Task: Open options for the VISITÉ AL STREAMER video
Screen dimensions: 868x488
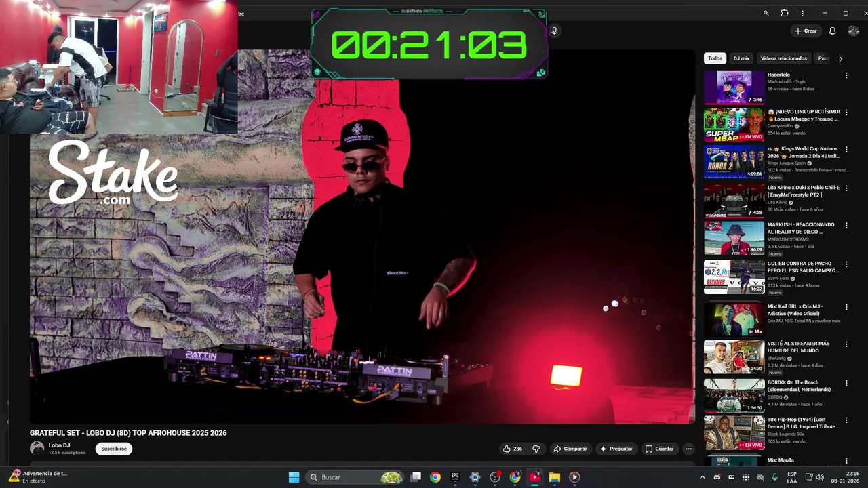Action: point(846,344)
